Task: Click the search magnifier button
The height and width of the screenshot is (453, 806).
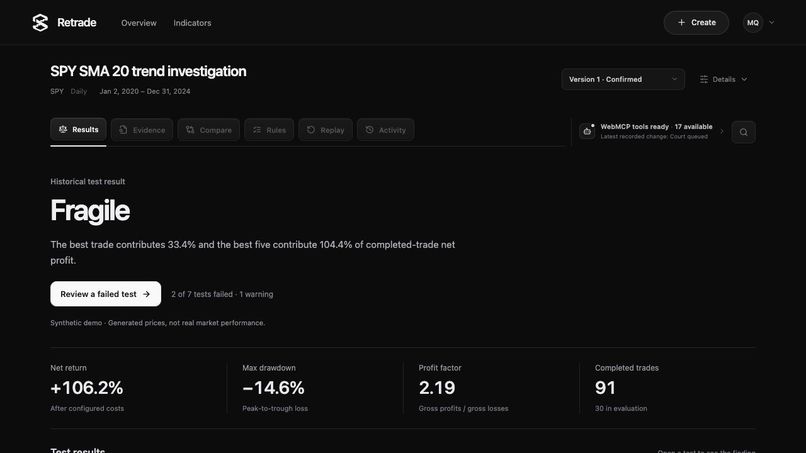Action: [743, 132]
